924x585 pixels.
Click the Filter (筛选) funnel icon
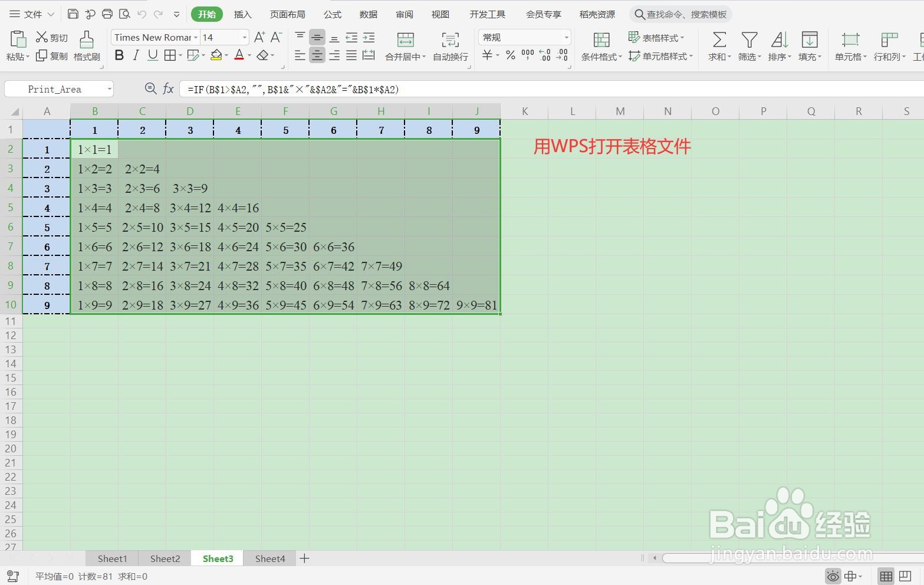(749, 40)
